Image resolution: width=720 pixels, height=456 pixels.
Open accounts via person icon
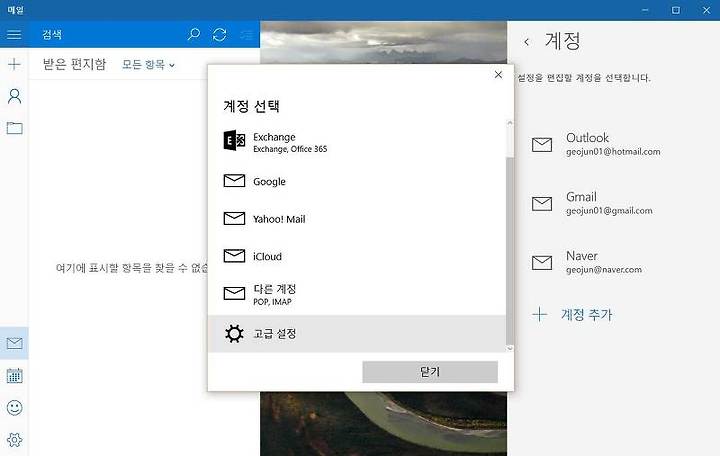[14, 96]
